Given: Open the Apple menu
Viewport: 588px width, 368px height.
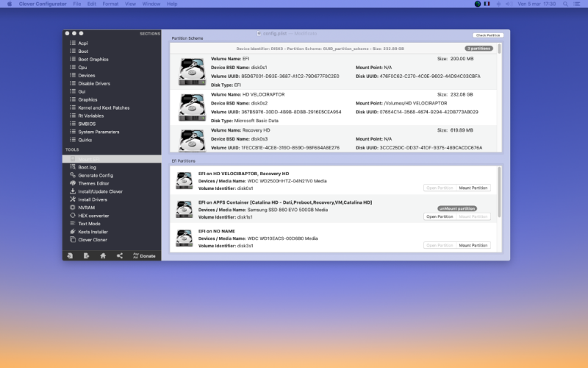Looking at the screenshot, I should tap(10, 4).
